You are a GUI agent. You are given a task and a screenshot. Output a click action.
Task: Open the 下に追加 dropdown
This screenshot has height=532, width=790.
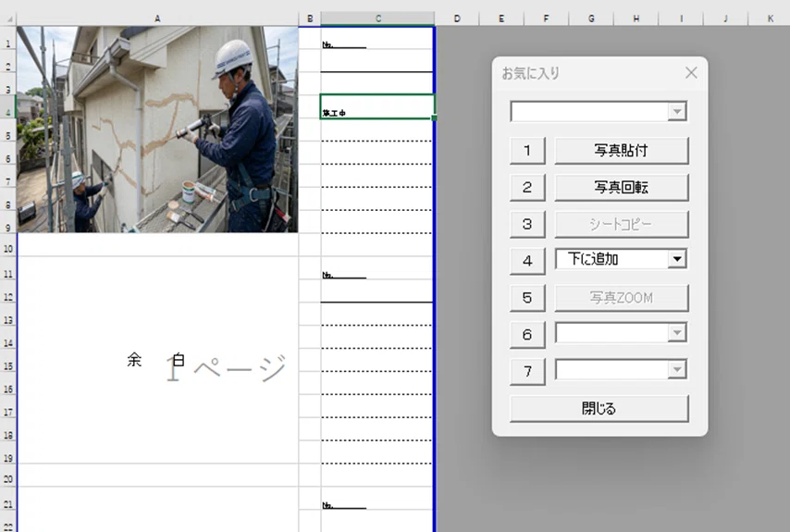pos(677,259)
